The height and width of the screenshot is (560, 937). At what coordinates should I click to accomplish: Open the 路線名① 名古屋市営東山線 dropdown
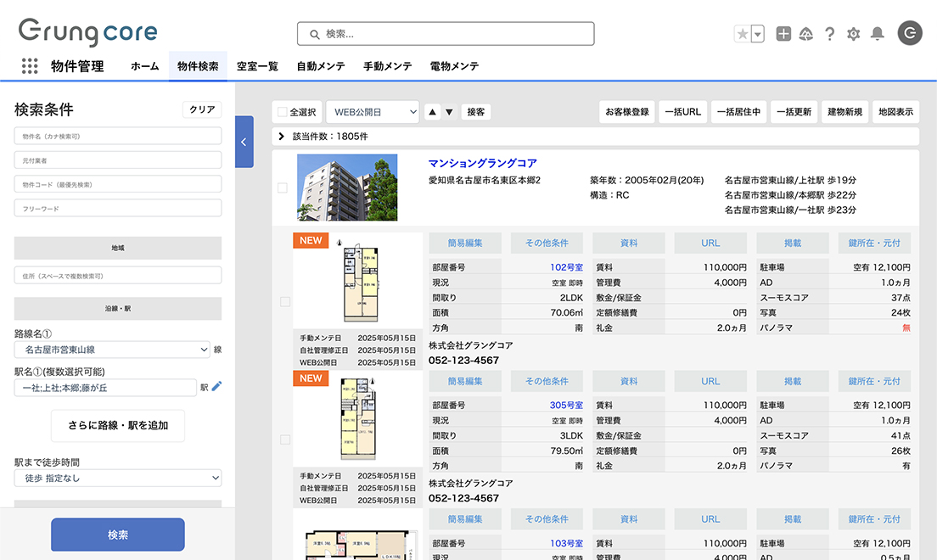coord(112,350)
